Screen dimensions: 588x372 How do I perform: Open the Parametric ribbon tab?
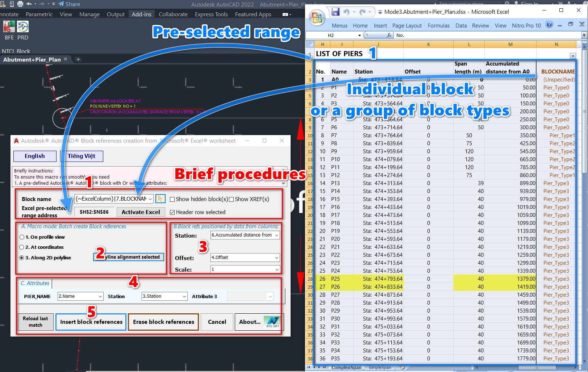(39, 14)
